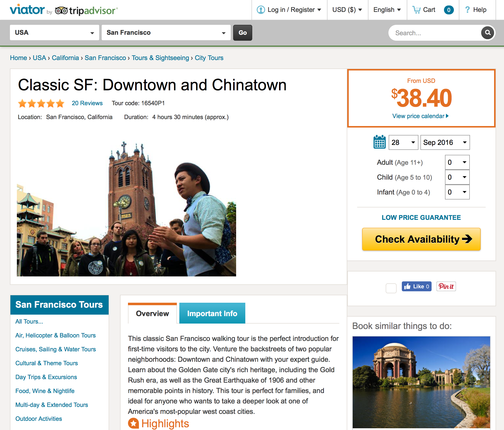
Task: Tick the empty checkbox beside Like
Action: [x=391, y=288]
